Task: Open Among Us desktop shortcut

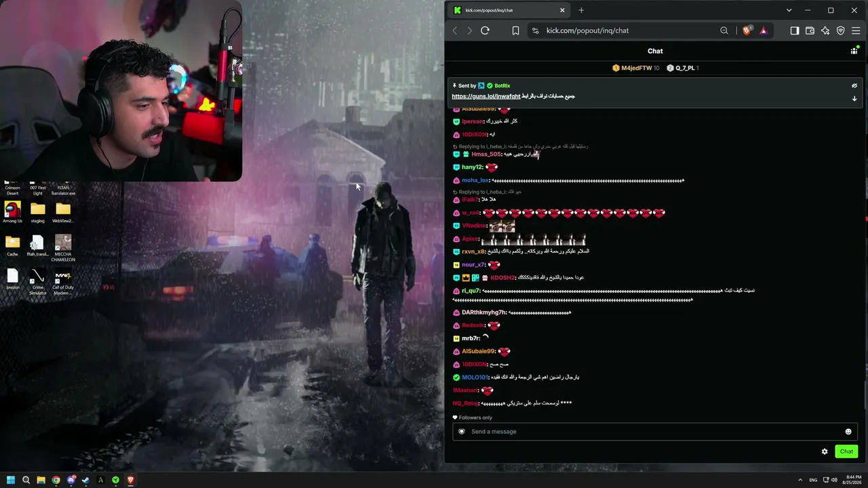Action: 12,212
